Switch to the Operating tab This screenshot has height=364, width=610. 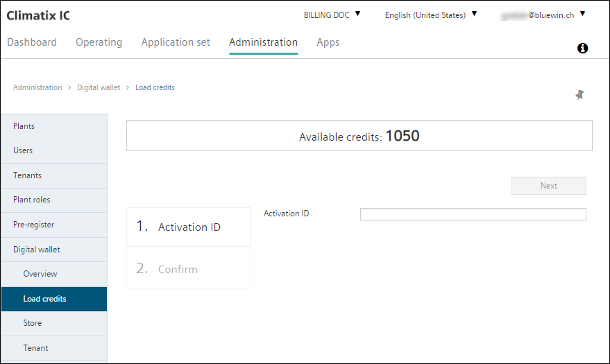point(99,42)
